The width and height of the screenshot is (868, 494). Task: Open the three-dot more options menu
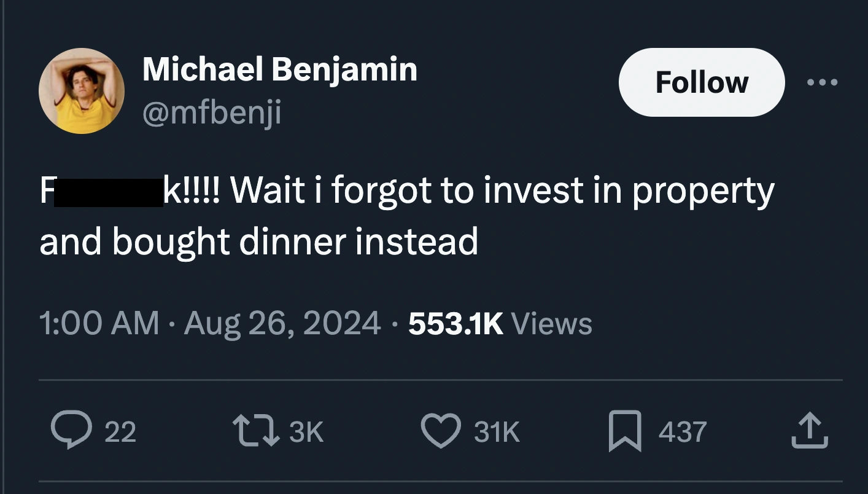(823, 82)
